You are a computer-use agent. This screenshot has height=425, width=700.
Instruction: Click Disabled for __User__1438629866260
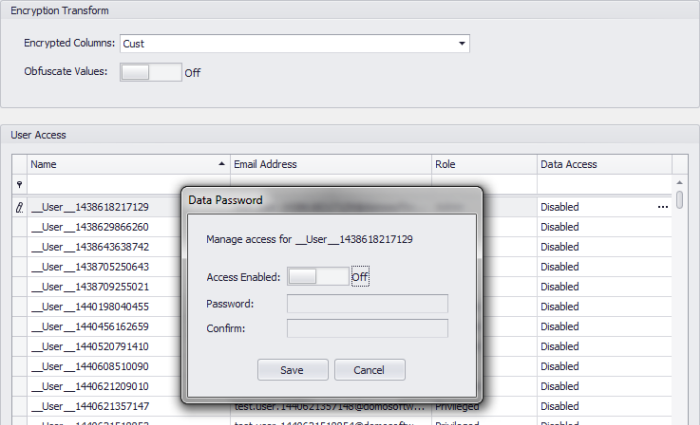559,227
